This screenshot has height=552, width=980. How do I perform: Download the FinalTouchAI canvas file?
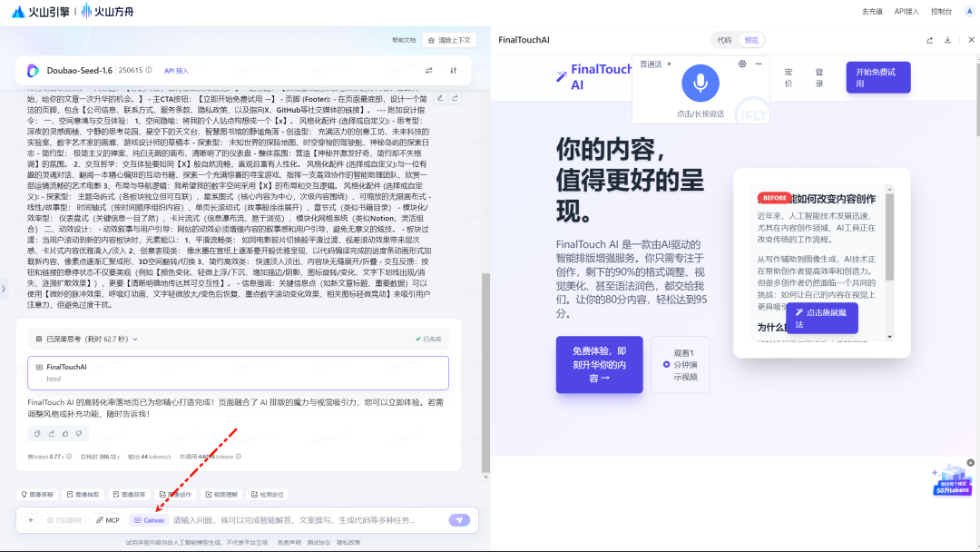(x=947, y=40)
